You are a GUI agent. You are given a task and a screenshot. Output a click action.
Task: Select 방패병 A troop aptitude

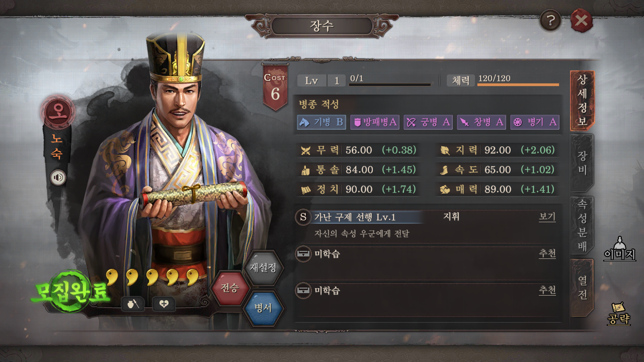pyautogui.click(x=375, y=122)
